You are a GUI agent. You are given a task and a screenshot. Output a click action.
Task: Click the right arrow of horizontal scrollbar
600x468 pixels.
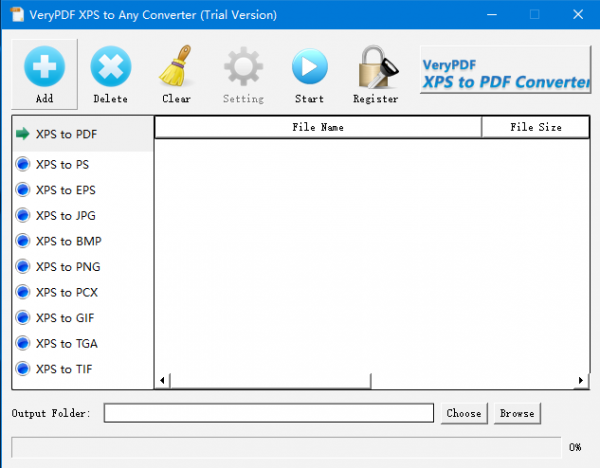(581, 380)
